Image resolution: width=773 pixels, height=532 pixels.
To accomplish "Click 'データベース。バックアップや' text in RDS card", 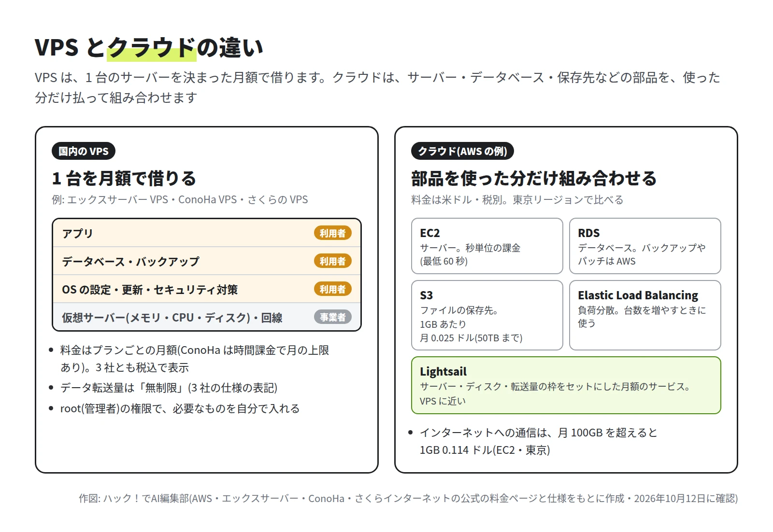I will 642,248.
